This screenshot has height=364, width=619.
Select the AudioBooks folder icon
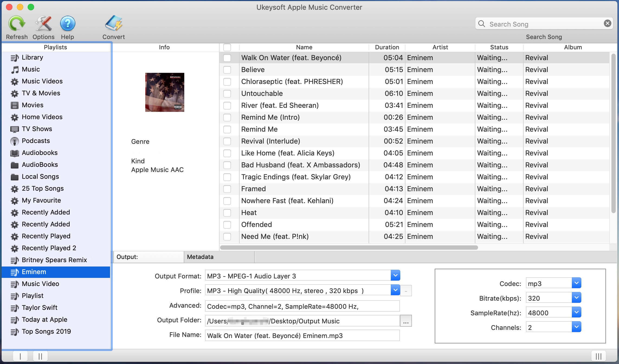pyautogui.click(x=15, y=165)
